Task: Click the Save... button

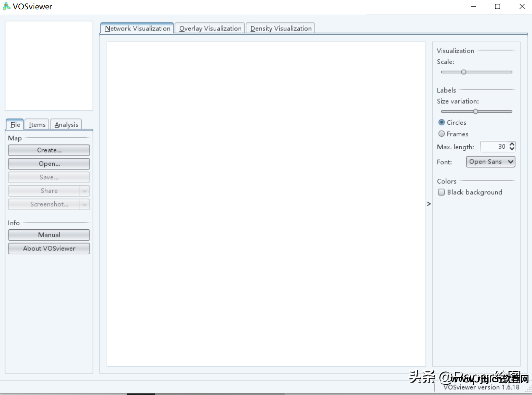Action: click(x=49, y=177)
